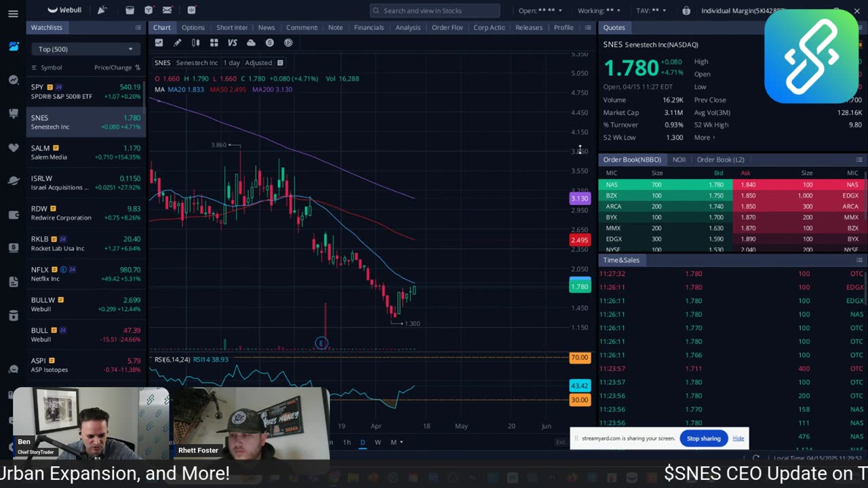Expand the Top (500) watchlist dropdown
The height and width of the screenshot is (488, 868).
pos(85,49)
